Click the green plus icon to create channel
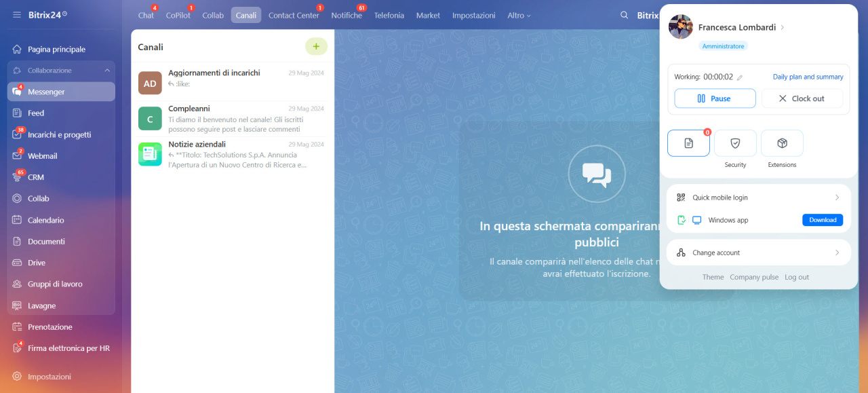868x393 pixels. pyautogui.click(x=316, y=46)
